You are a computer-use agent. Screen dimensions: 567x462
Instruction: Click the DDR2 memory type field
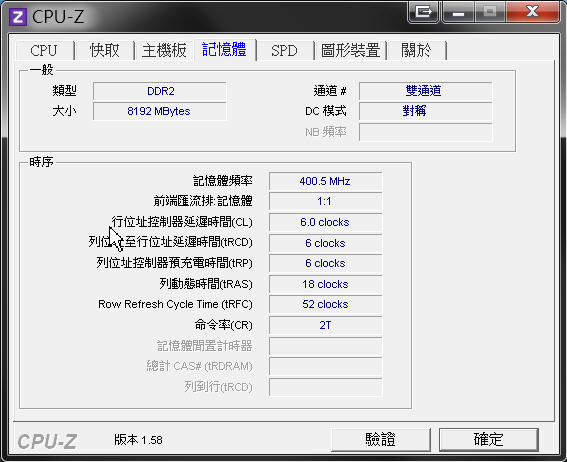click(159, 91)
